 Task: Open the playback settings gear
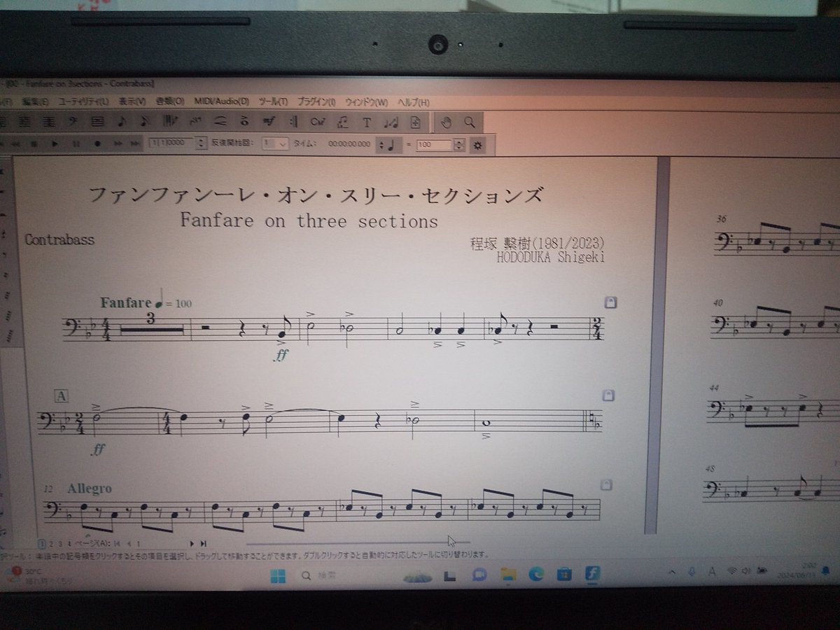click(477, 146)
